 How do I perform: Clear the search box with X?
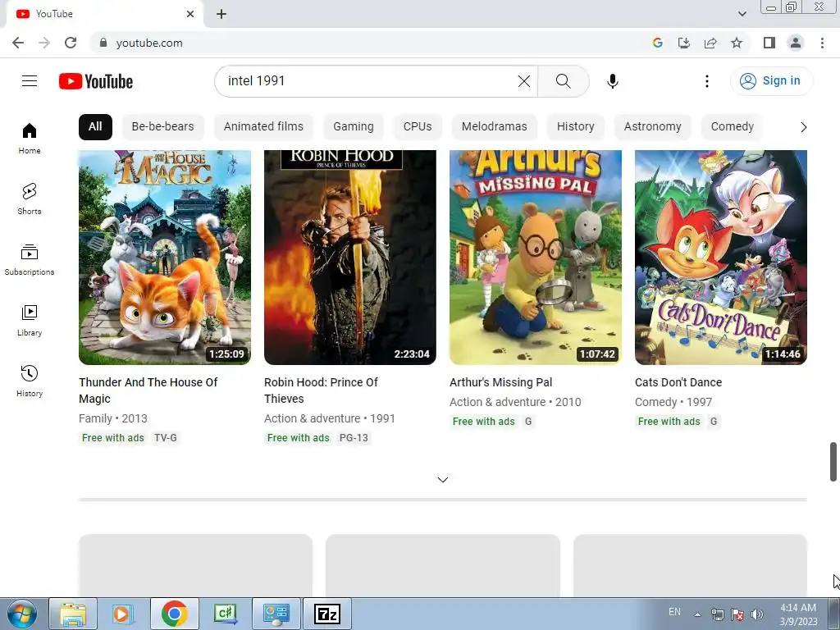524,81
